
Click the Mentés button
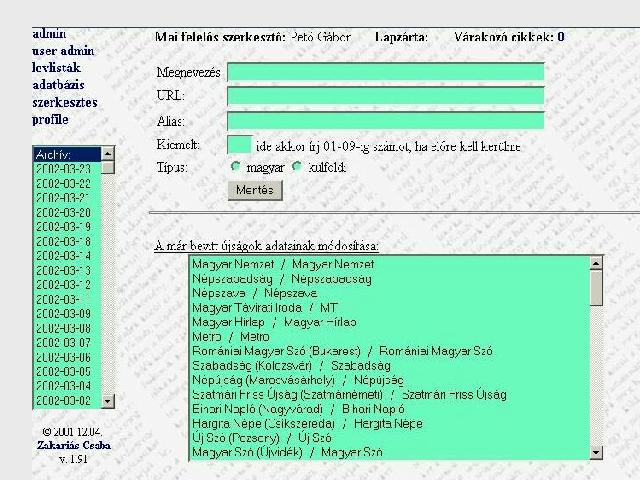255,190
